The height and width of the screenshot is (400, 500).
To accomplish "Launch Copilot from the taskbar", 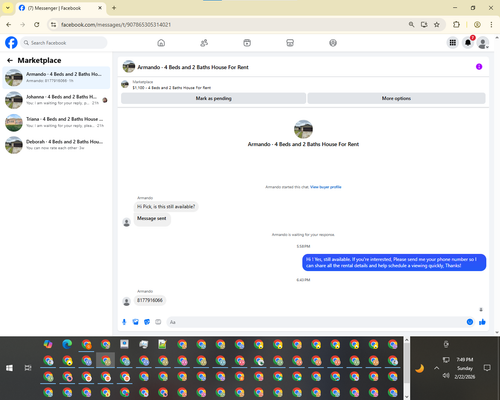I will click(x=48, y=344).
